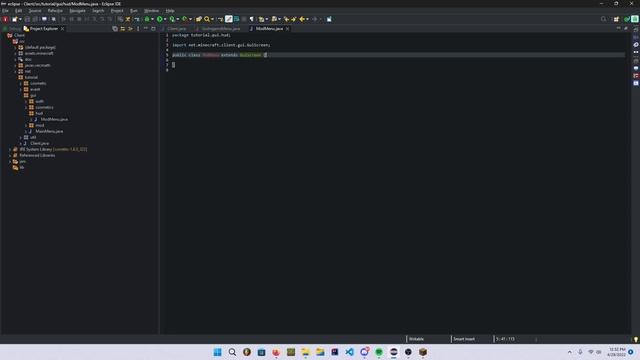Screen dimensions: 640x360
Task: Click the green Run button in toolbar
Action: [160, 19]
